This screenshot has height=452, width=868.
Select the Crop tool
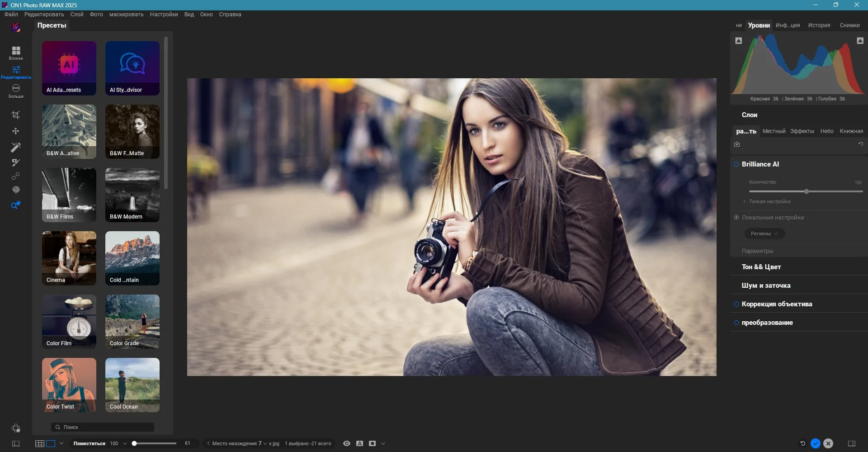tap(16, 115)
